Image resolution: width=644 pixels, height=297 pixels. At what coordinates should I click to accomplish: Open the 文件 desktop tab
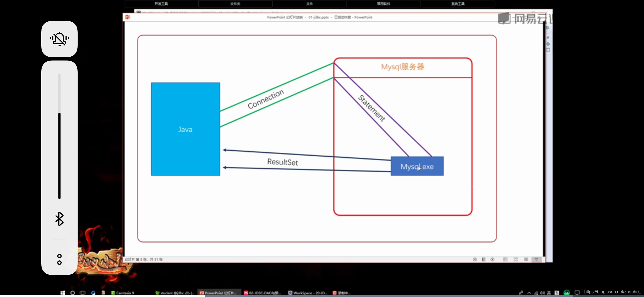(310, 4)
